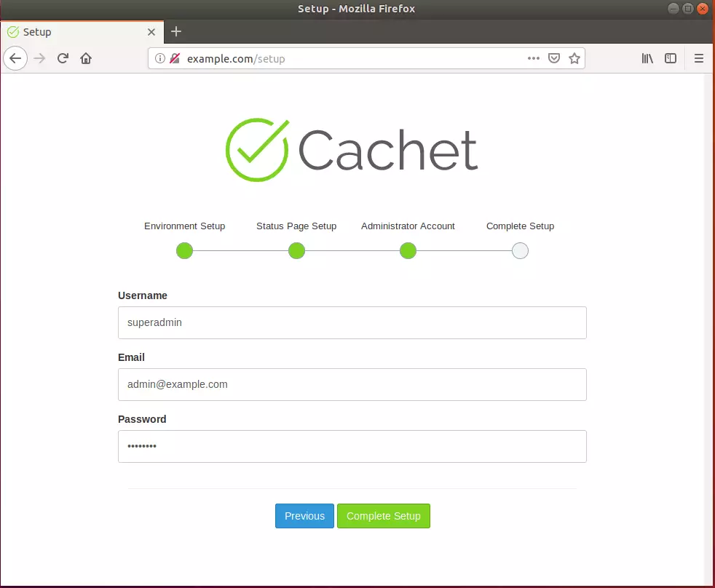Click the forward navigation arrow
715x588 pixels.
(39, 58)
